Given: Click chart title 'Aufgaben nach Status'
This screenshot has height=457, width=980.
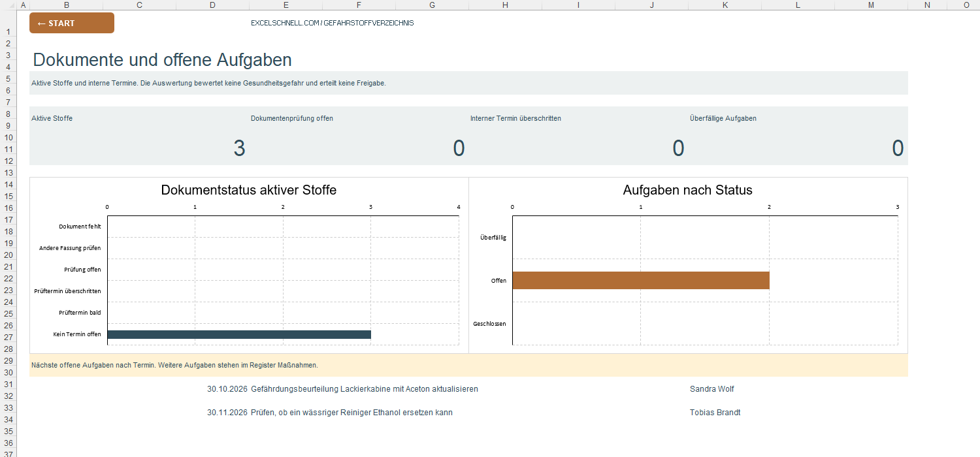Looking at the screenshot, I should coord(688,190).
